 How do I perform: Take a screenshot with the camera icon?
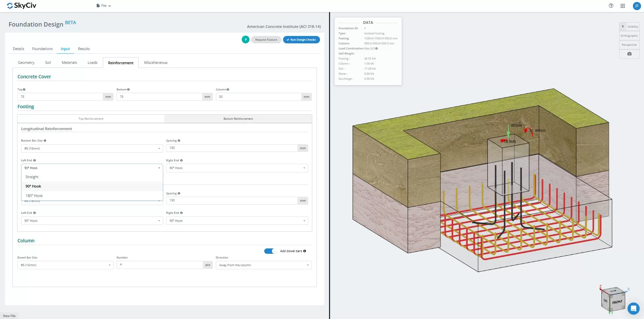point(629,54)
